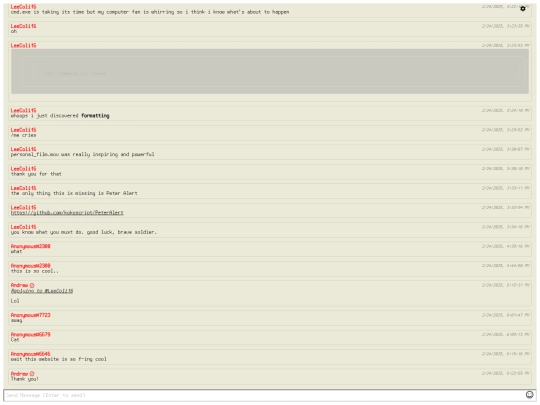
Task: Click timestamp of the 'Thank you!' message
Action: (x=506, y=373)
